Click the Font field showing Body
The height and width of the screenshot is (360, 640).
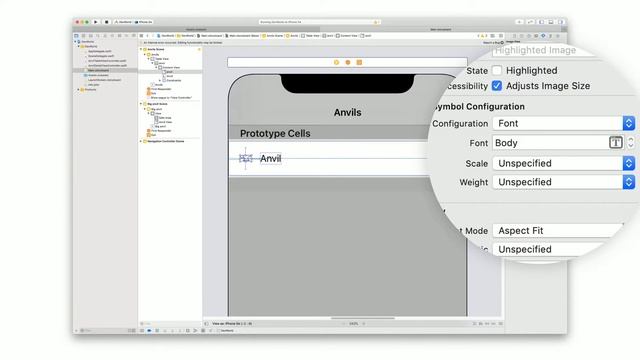[x=551, y=143]
